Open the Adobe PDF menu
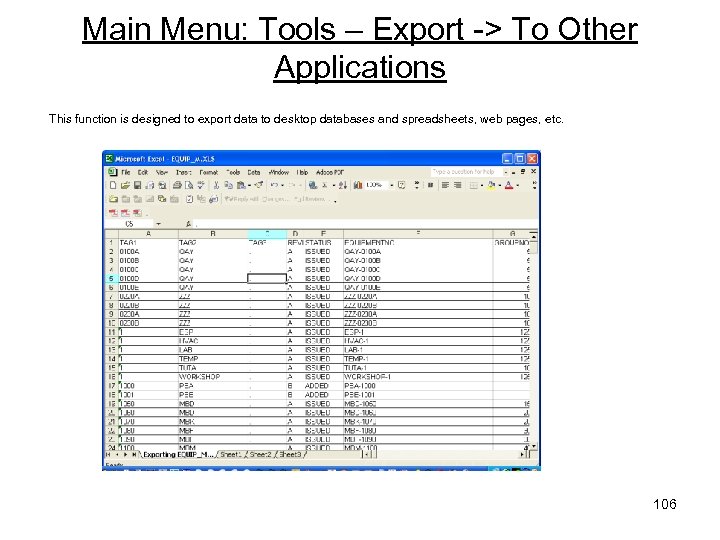720x540 pixels. click(330, 172)
